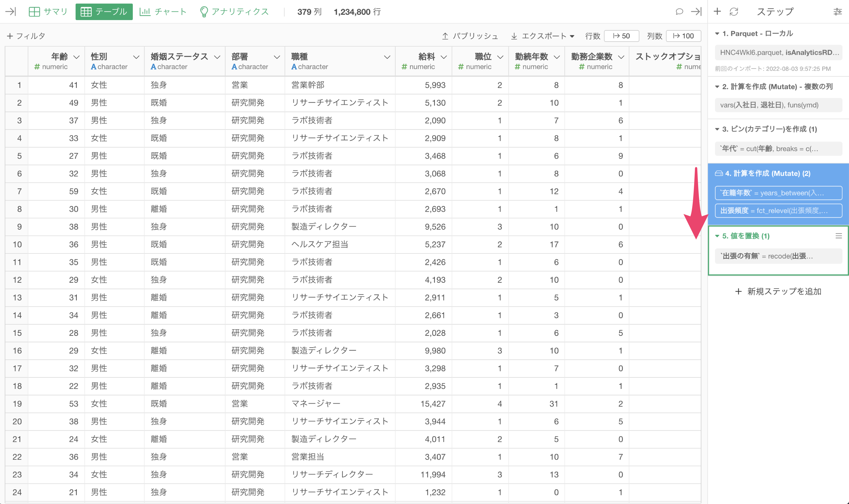Open the 勤務企業数 column menu
This screenshot has height=504, width=849.
click(x=621, y=57)
